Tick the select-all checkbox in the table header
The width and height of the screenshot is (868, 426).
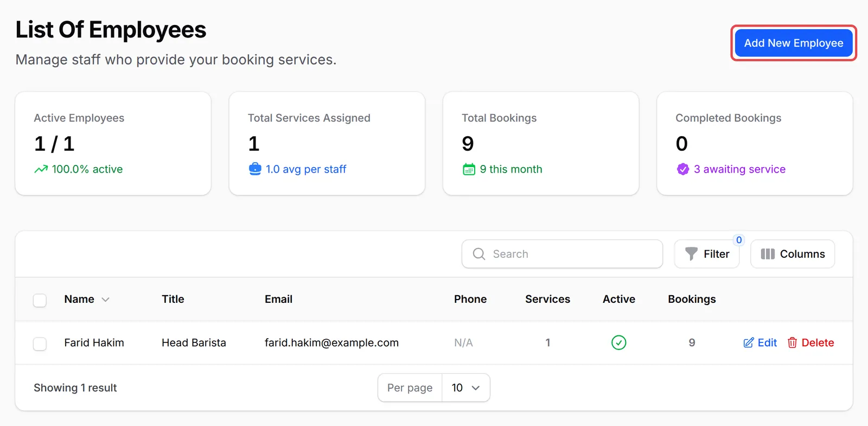[40, 300]
